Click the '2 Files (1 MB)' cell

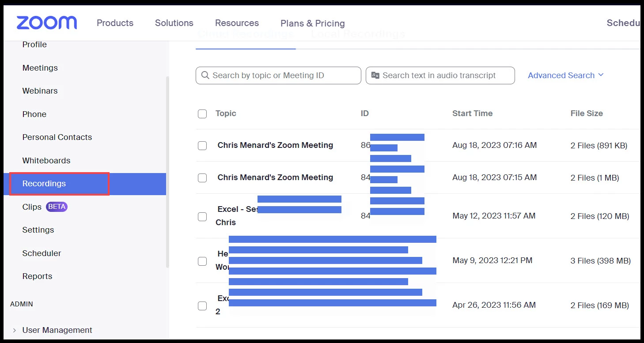595,178
